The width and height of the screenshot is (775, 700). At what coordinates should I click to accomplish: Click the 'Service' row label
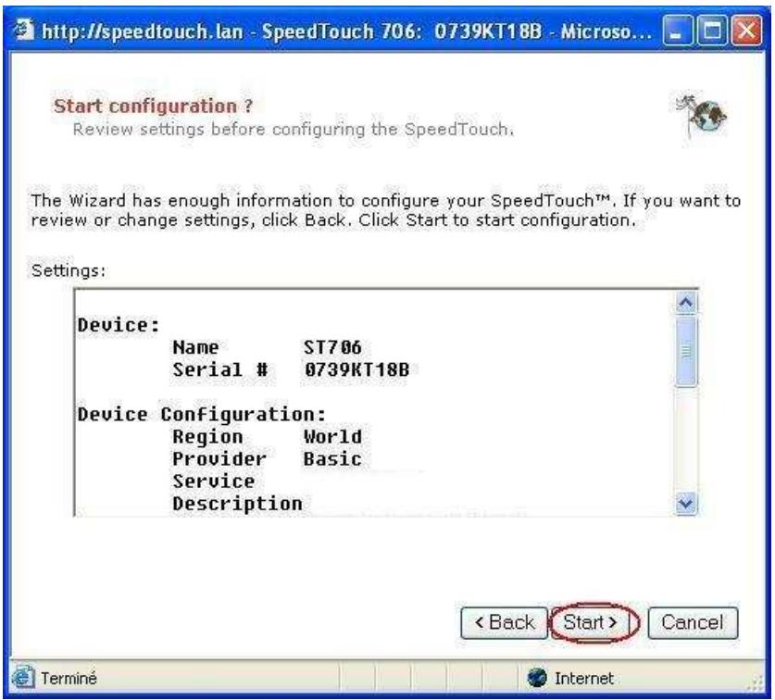point(214,481)
